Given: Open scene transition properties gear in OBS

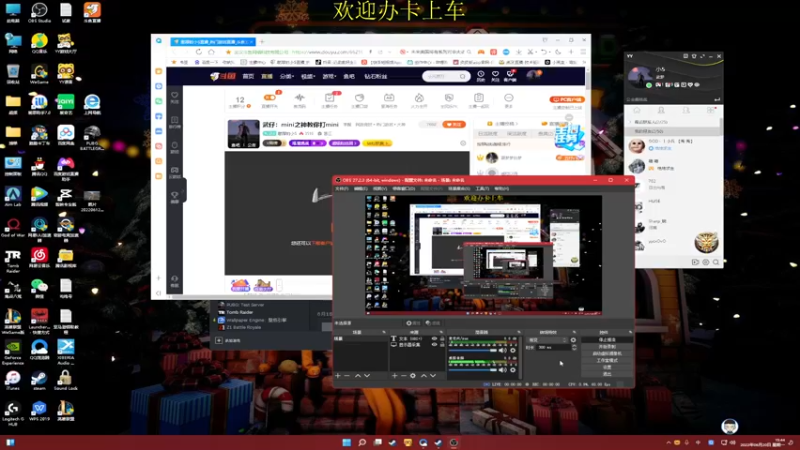Looking at the screenshot, I should point(573,340).
